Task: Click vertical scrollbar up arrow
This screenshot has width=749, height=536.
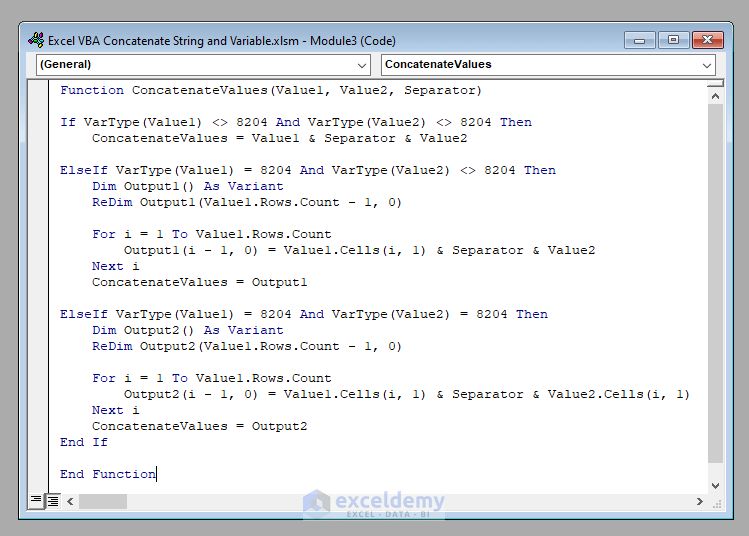Action: coord(715,96)
